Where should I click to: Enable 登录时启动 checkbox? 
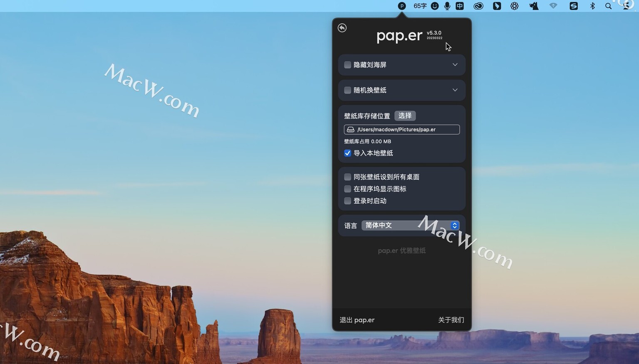(347, 201)
